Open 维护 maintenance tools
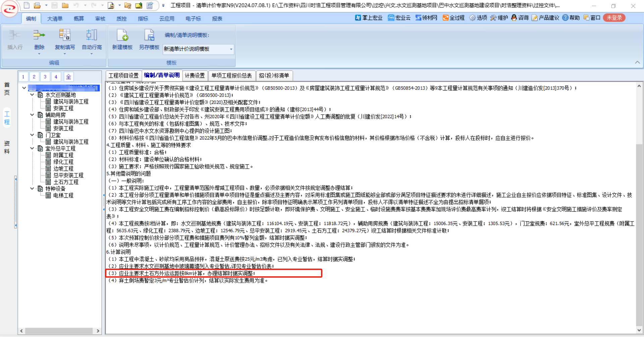The width and height of the screenshot is (644, 337). tap(499, 18)
